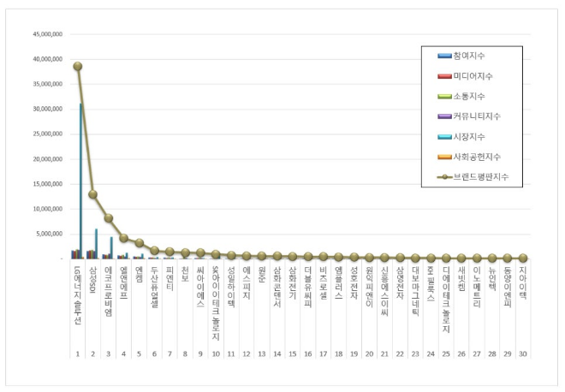
Task: Click the highest line point at rank 1
Action: [x=77, y=66]
